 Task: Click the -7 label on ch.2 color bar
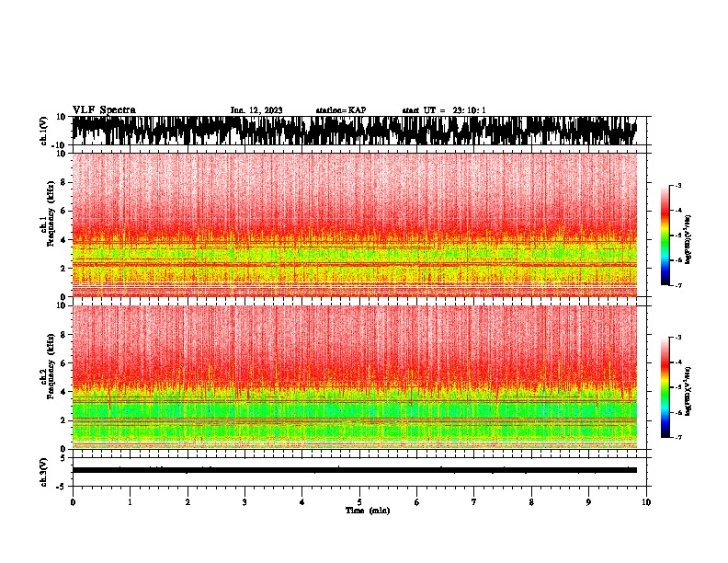click(x=678, y=437)
